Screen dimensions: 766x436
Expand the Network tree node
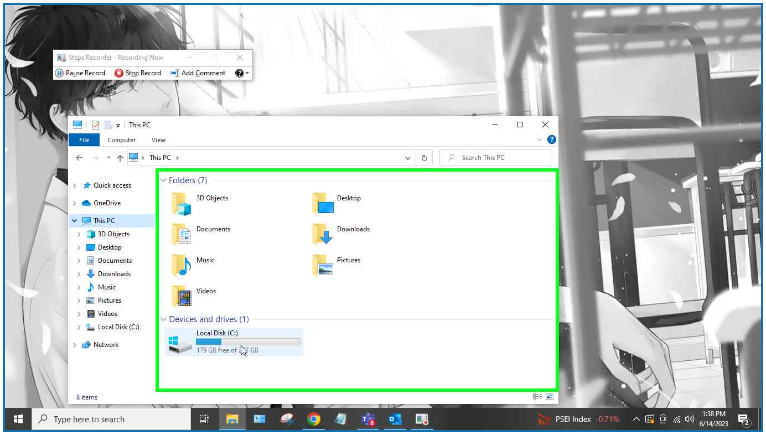(75, 345)
